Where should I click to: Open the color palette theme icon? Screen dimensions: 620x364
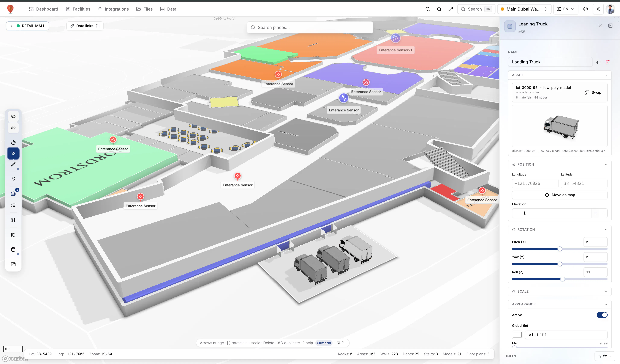click(586, 9)
